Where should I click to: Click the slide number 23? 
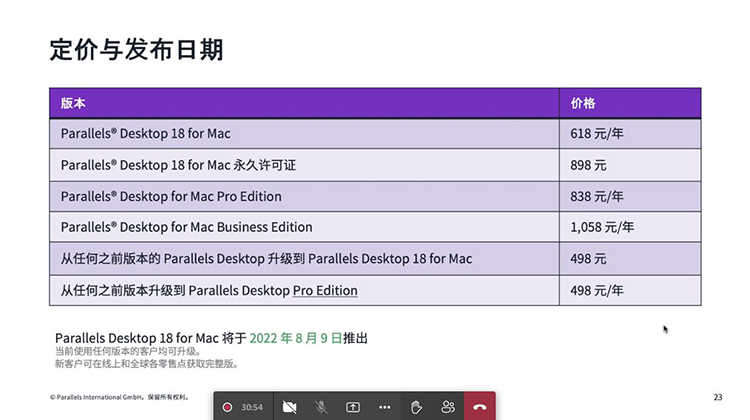(718, 397)
